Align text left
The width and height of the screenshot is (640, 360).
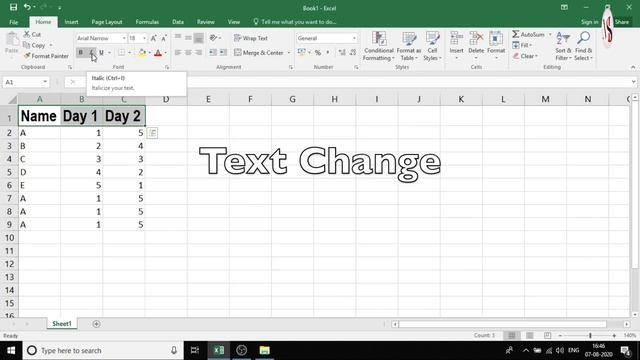178,52
